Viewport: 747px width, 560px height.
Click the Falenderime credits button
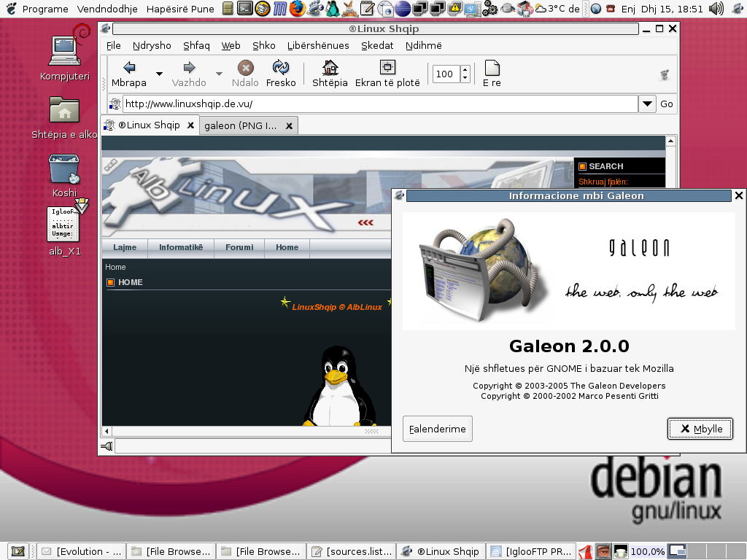tap(438, 429)
